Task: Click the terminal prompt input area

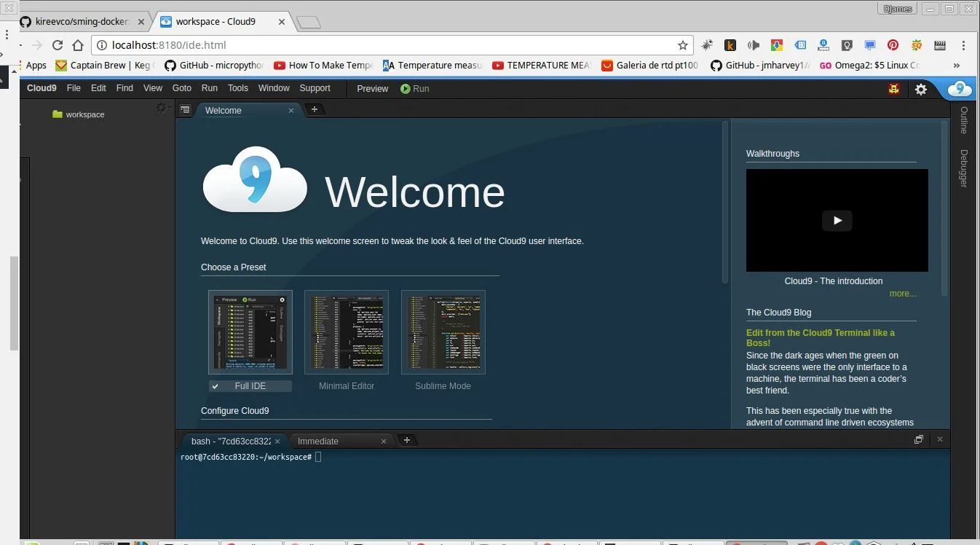Action: click(318, 457)
